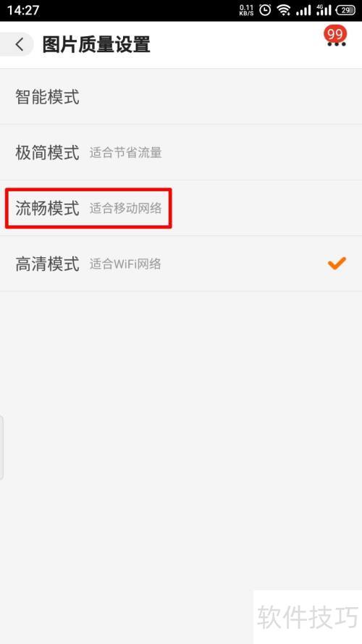Tap the network speed KB/S indicator
Image resolution: width=362 pixels, height=644 pixels.
pyautogui.click(x=246, y=10)
